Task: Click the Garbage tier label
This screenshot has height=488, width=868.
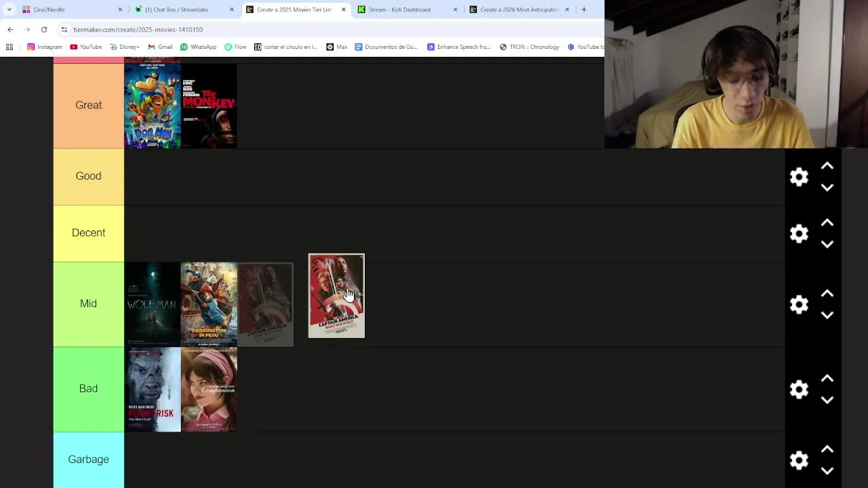Action: coord(88,459)
